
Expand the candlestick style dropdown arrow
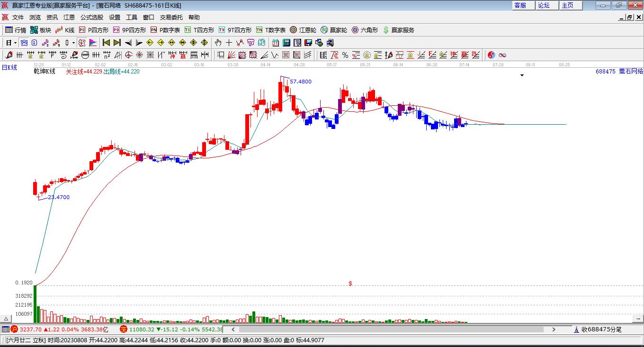click(73, 43)
